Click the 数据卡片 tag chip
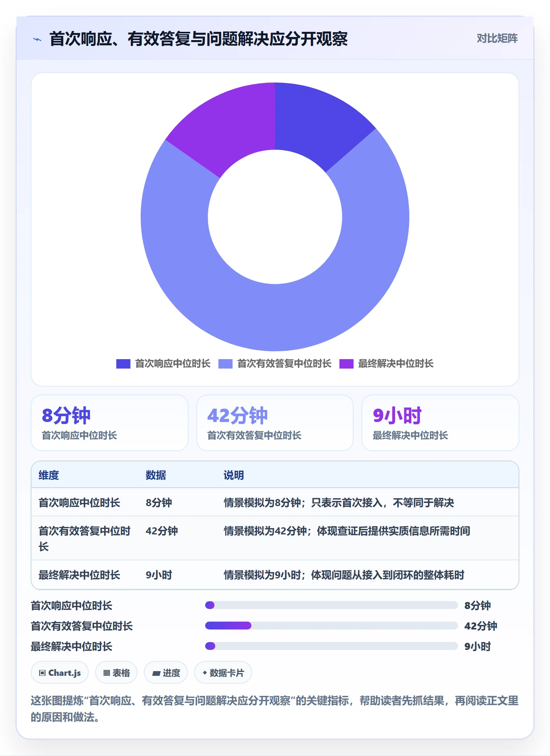Viewport: 550px width, 756px height. [223, 673]
